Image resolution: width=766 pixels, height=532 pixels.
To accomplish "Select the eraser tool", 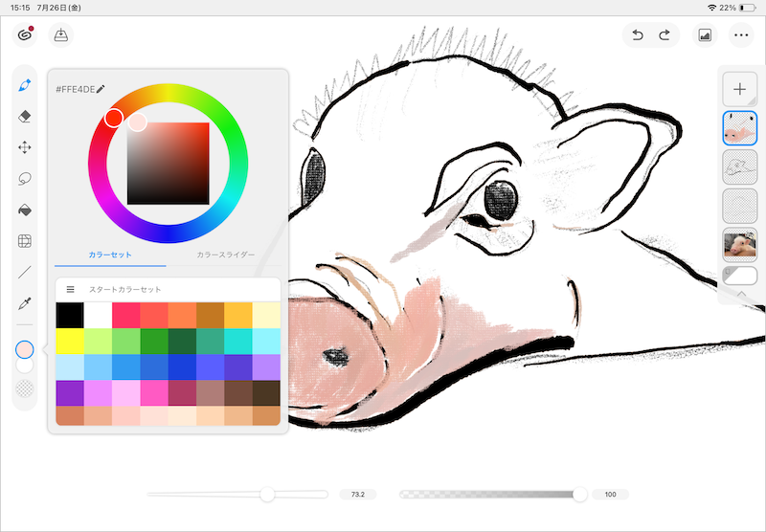I will (x=25, y=116).
